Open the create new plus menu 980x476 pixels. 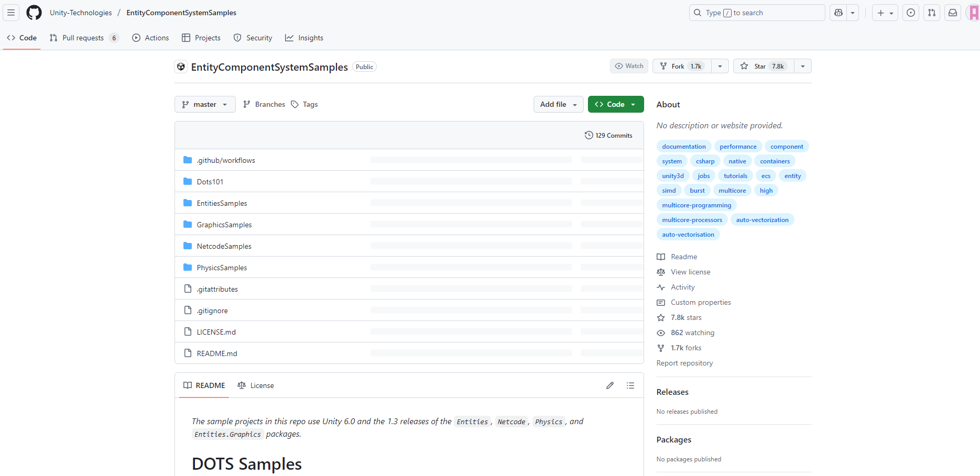[885, 13]
